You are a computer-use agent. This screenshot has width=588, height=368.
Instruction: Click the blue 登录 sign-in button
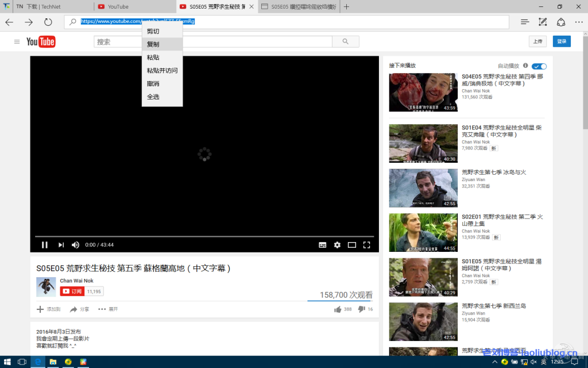[562, 41]
